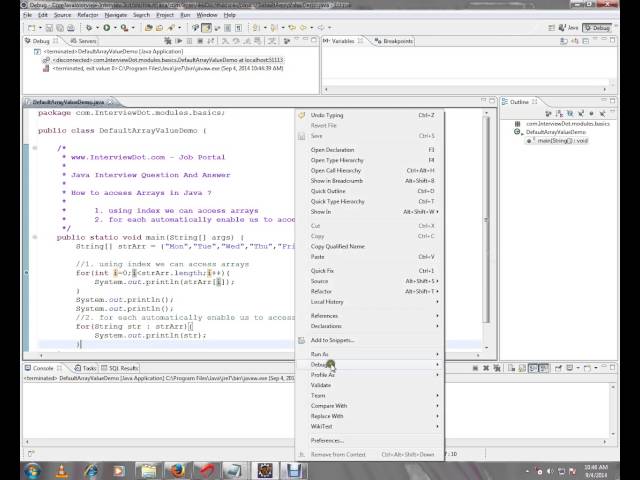The image size is (640, 480).
Task: Toggle Show Console on Standard Out change
Action: (x=533, y=368)
